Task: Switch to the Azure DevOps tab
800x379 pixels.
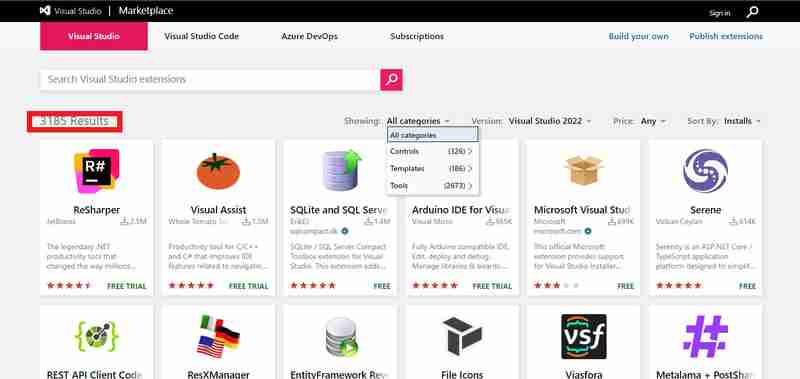Action: [x=309, y=36]
